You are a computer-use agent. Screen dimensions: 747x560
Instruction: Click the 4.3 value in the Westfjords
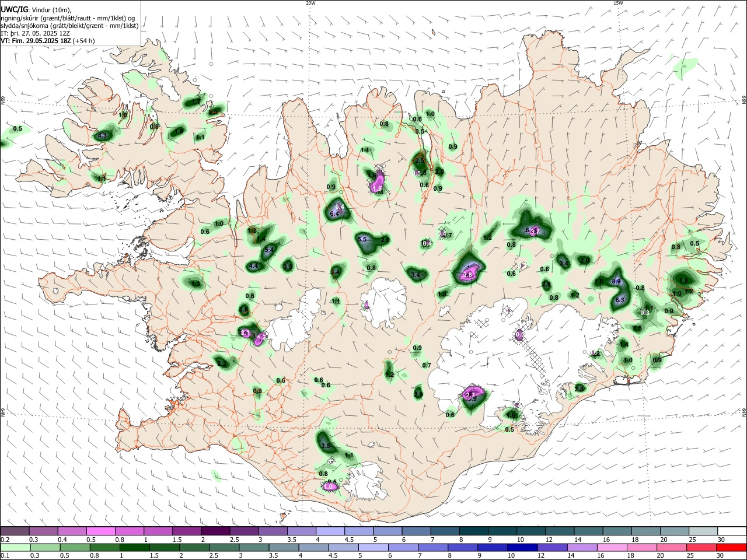pyautogui.click(x=102, y=135)
